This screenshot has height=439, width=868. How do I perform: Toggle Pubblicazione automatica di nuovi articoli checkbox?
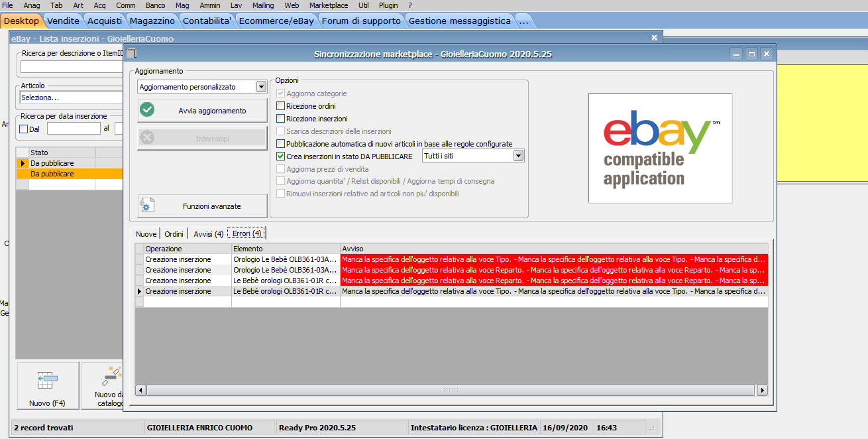pyautogui.click(x=281, y=144)
